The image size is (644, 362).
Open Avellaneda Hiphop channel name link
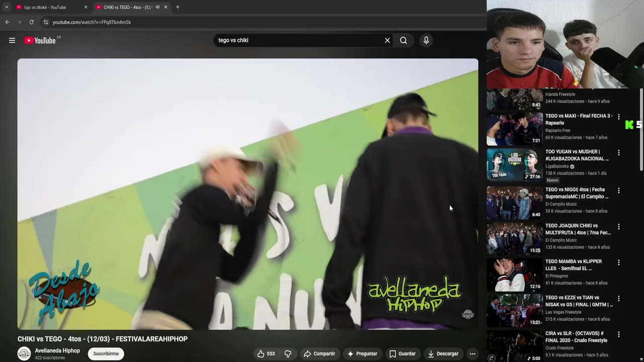57,350
